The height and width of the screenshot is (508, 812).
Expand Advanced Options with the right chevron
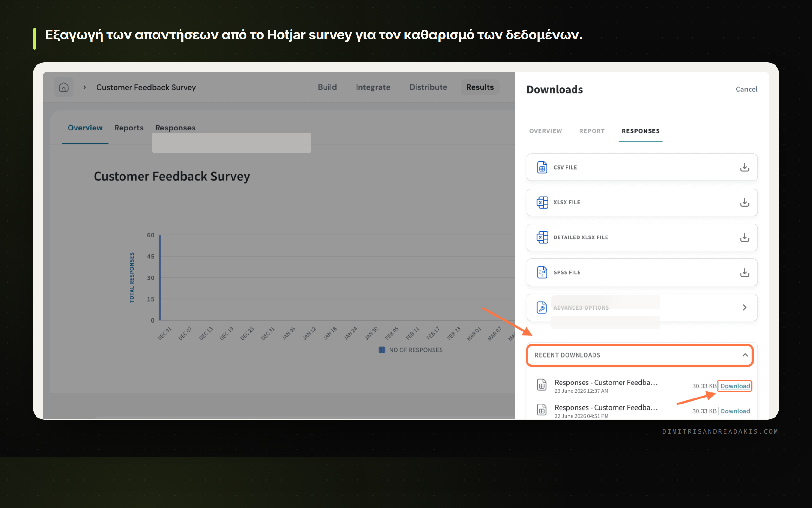click(744, 307)
